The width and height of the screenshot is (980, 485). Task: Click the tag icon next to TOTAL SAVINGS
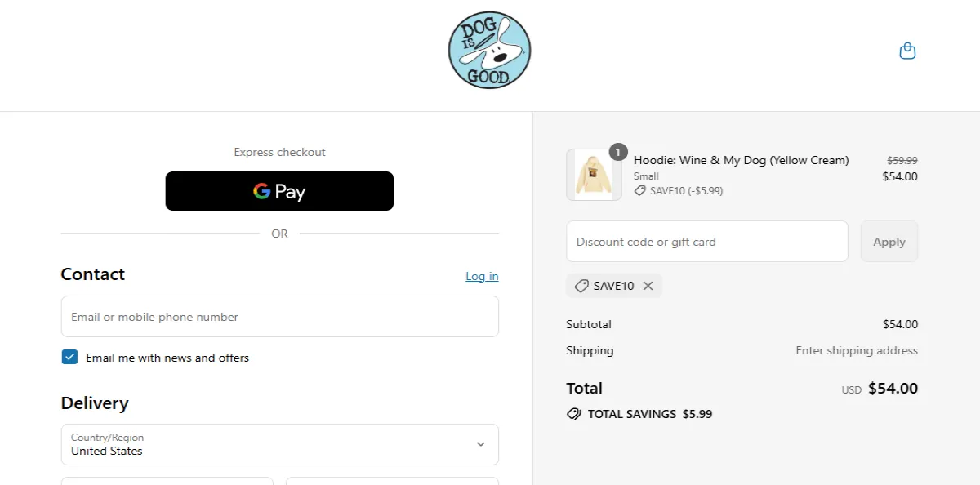tap(574, 413)
